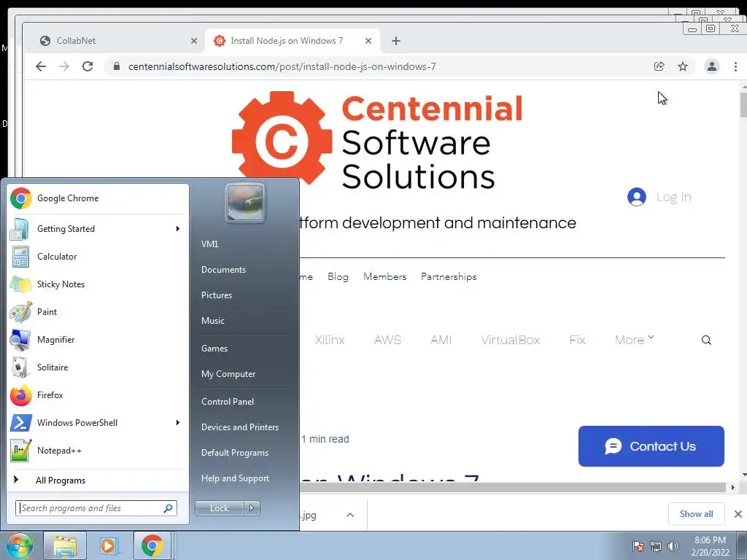Launch Calculator from the Start menu
Viewport: 747px width, 560px height.
(98, 257)
